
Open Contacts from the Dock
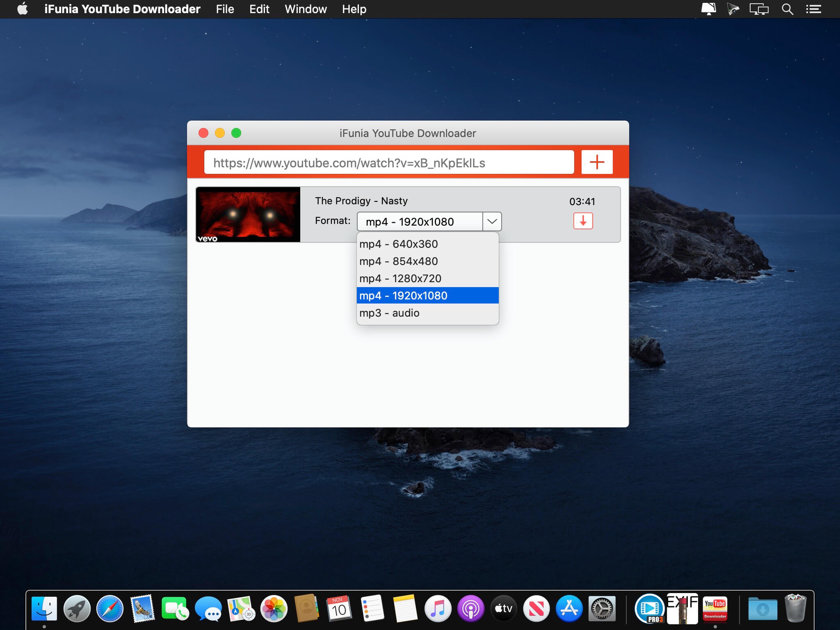pyautogui.click(x=306, y=608)
